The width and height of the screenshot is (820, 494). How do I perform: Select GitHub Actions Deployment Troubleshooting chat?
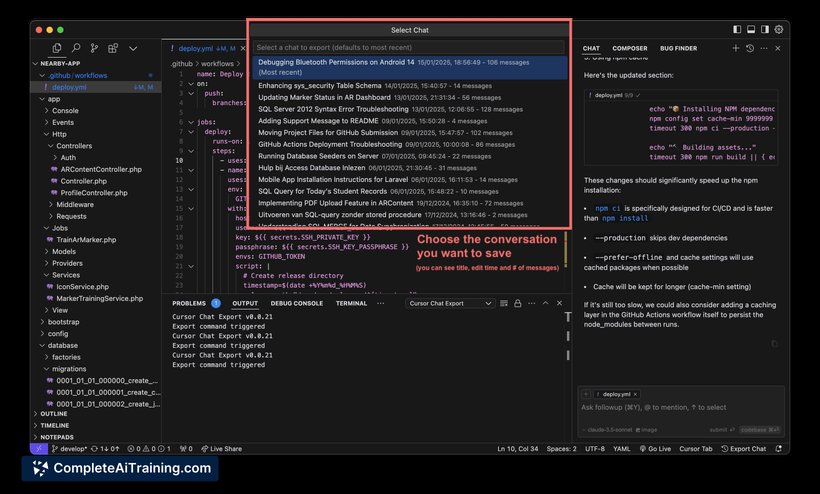409,144
